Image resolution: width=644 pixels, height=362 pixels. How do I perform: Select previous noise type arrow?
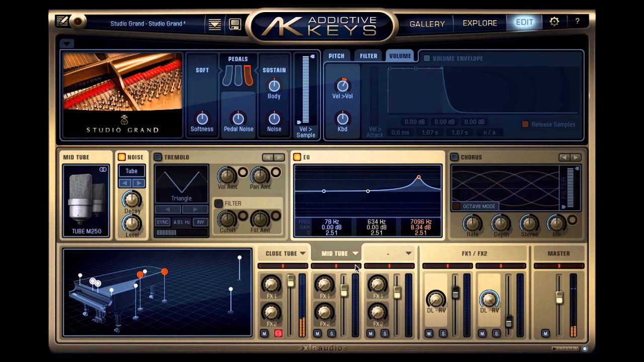(125, 183)
